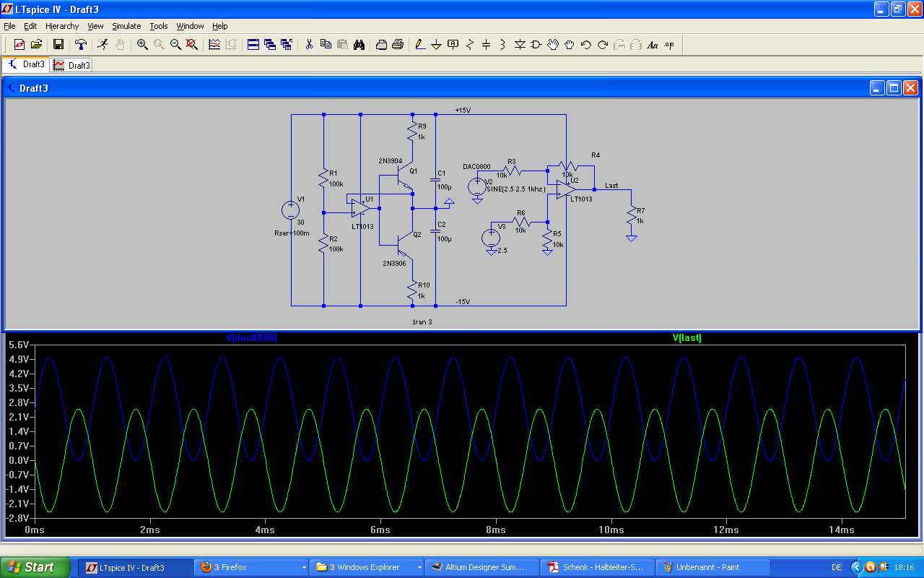Click the Rser=100m label on V1
Image resolution: width=924 pixels, height=578 pixels.
pos(292,233)
